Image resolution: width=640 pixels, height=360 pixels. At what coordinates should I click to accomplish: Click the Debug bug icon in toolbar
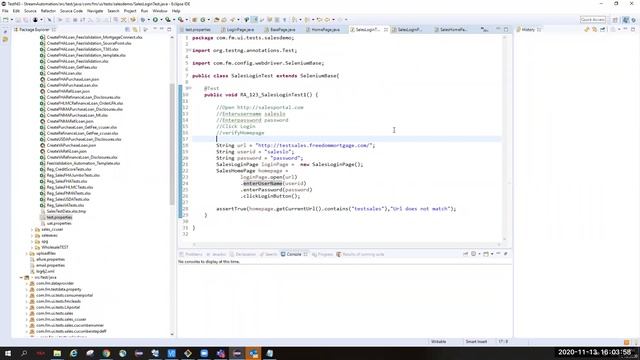click(142, 20)
